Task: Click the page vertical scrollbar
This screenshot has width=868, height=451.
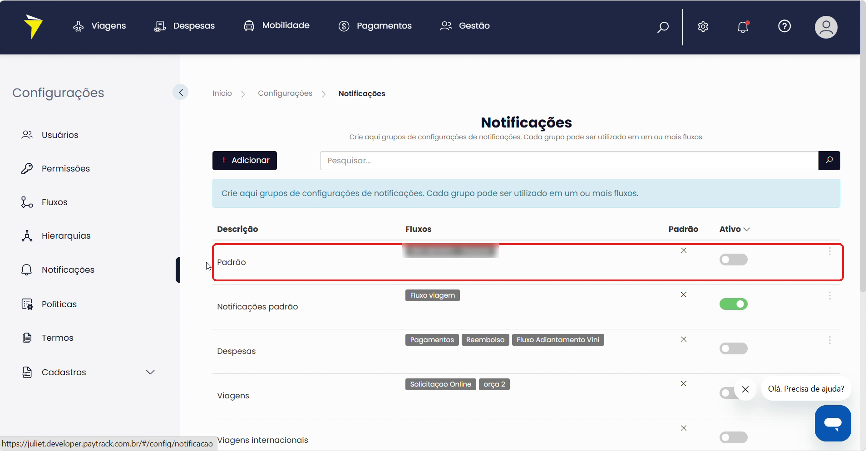Action: [863, 145]
